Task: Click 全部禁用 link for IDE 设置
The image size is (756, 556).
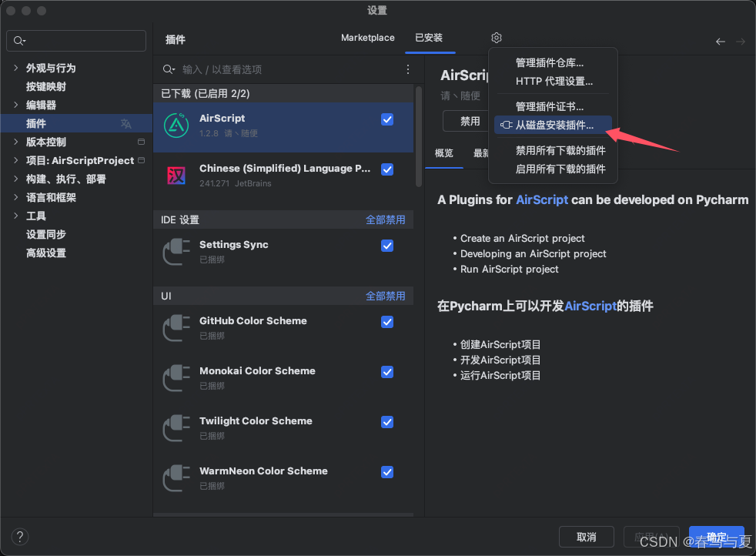Action: click(385, 220)
